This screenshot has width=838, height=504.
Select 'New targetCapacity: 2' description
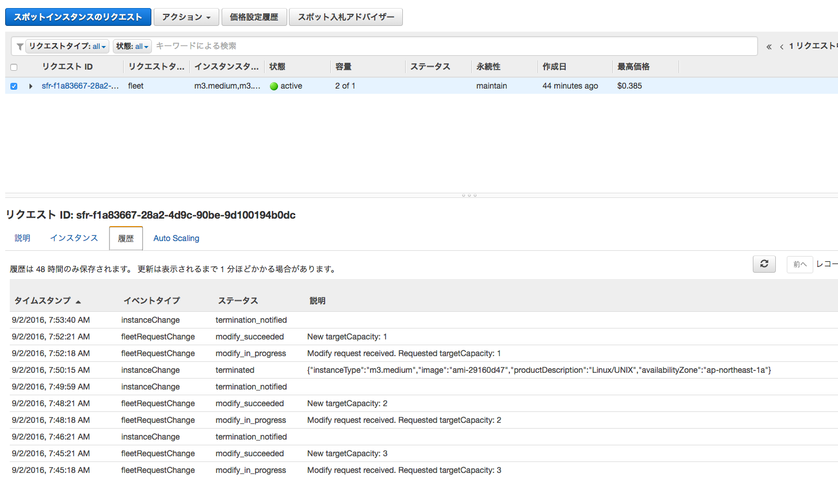(348, 403)
